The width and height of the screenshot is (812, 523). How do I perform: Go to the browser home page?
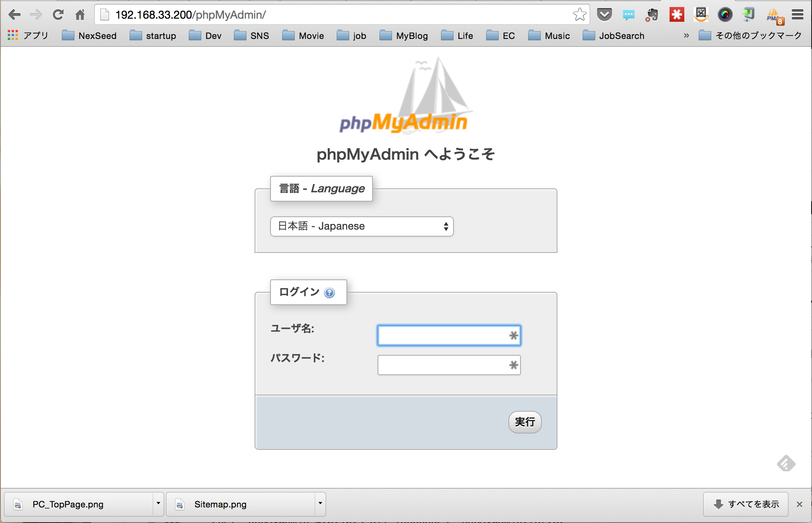click(x=80, y=14)
